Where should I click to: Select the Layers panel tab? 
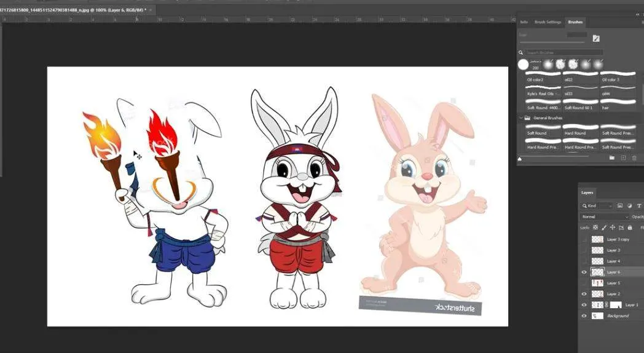(587, 192)
